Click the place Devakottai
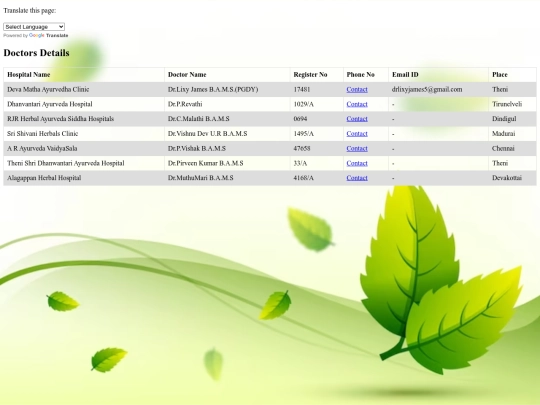Image resolution: width=540 pixels, height=405 pixels. coord(507,178)
